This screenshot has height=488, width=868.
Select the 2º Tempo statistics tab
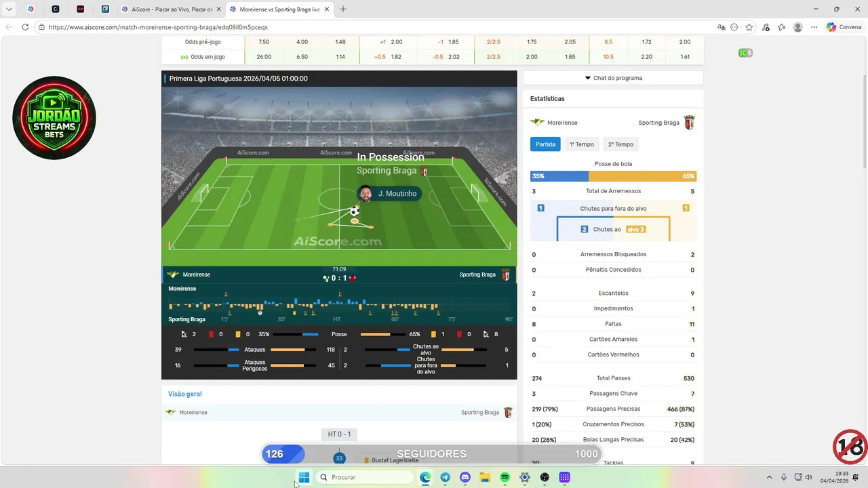(x=620, y=144)
